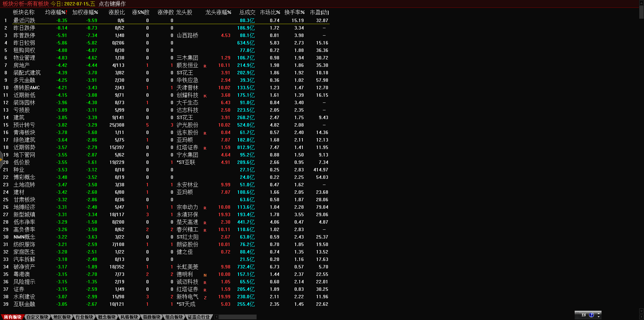Sort by 均涨幅% column header
This screenshot has height=320, width=644.
pyautogui.click(x=56, y=12)
